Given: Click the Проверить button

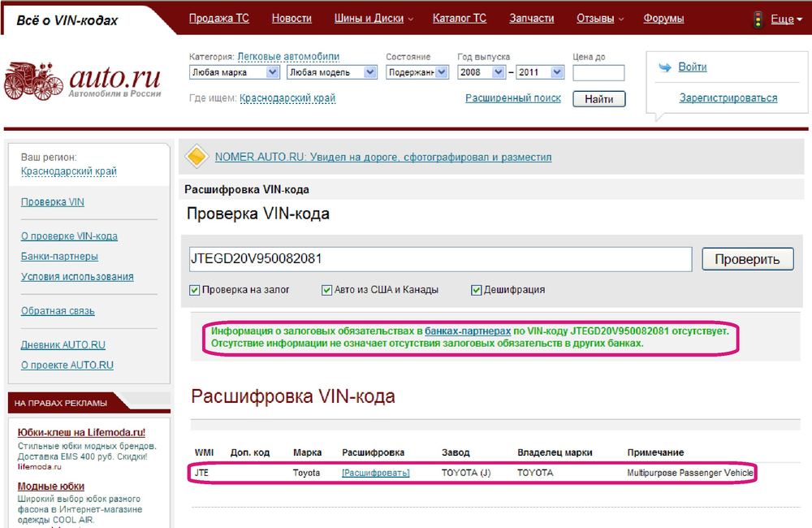Looking at the screenshot, I should (747, 259).
